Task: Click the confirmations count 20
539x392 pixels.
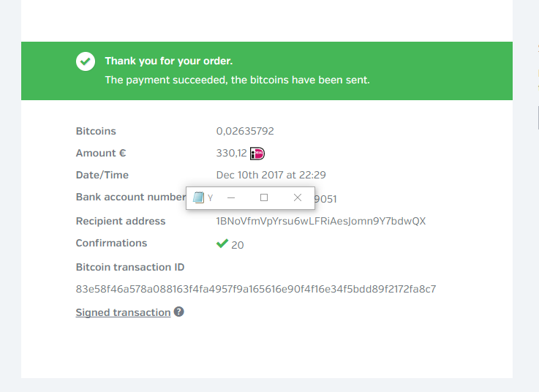Action: (x=238, y=245)
